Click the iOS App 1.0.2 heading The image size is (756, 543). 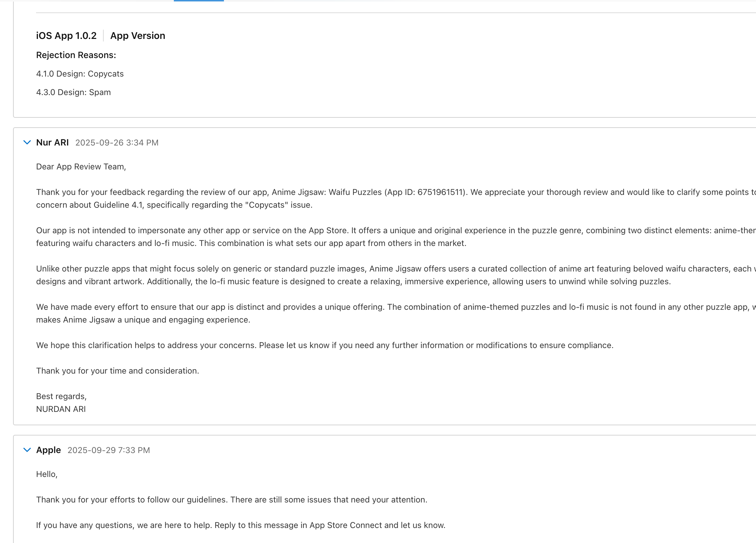[x=66, y=36]
